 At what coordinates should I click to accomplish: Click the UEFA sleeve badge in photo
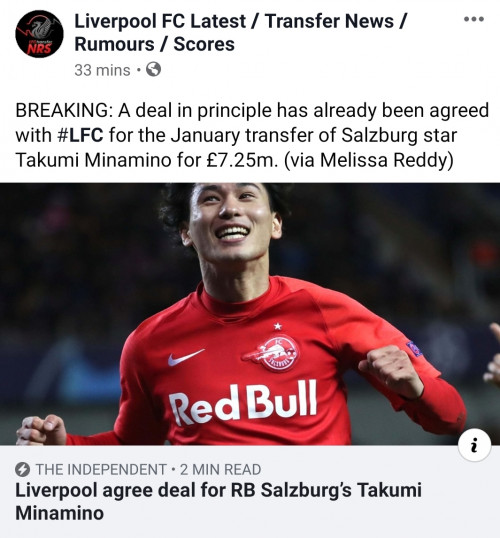point(414,348)
